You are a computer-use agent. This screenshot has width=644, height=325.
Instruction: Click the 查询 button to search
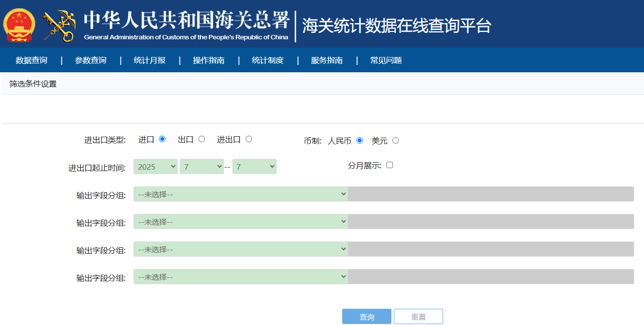coord(366,316)
